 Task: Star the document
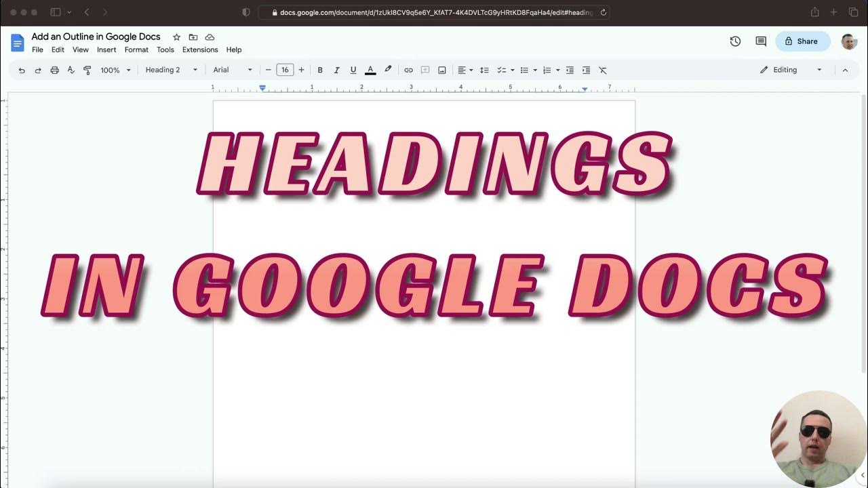[x=176, y=37]
